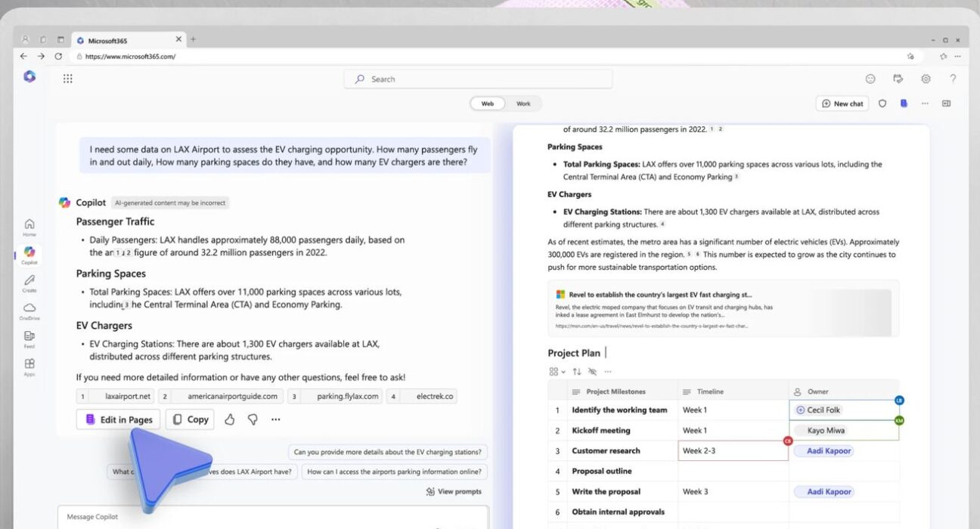Viewport: 980px width, 529px height.
Task: Click the Identify the working team milestone
Action: coord(619,410)
